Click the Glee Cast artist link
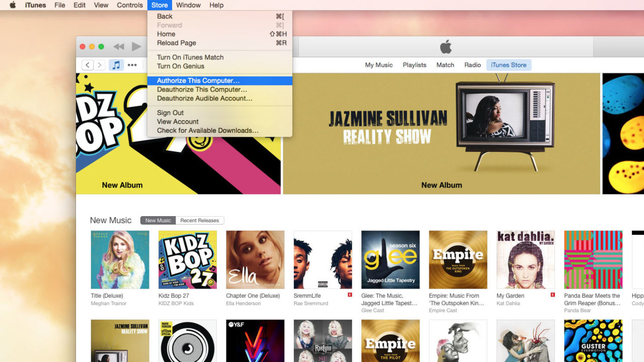This screenshot has width=644, height=362. (x=373, y=311)
